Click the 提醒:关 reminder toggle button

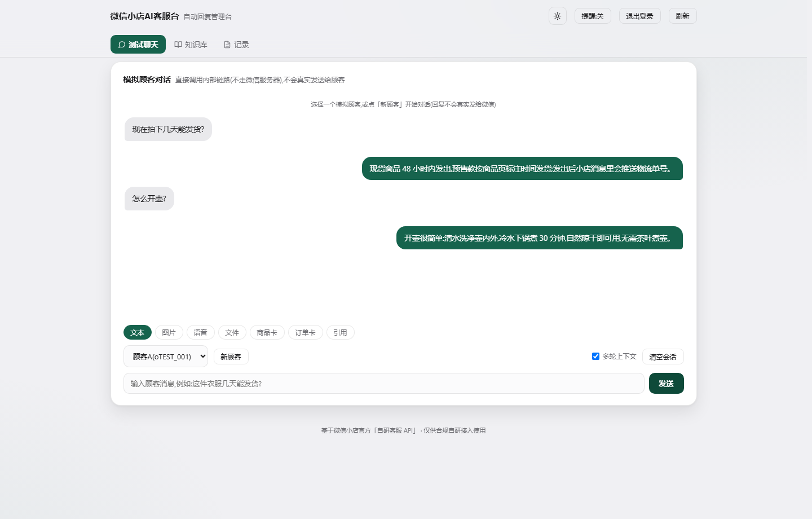click(x=593, y=16)
